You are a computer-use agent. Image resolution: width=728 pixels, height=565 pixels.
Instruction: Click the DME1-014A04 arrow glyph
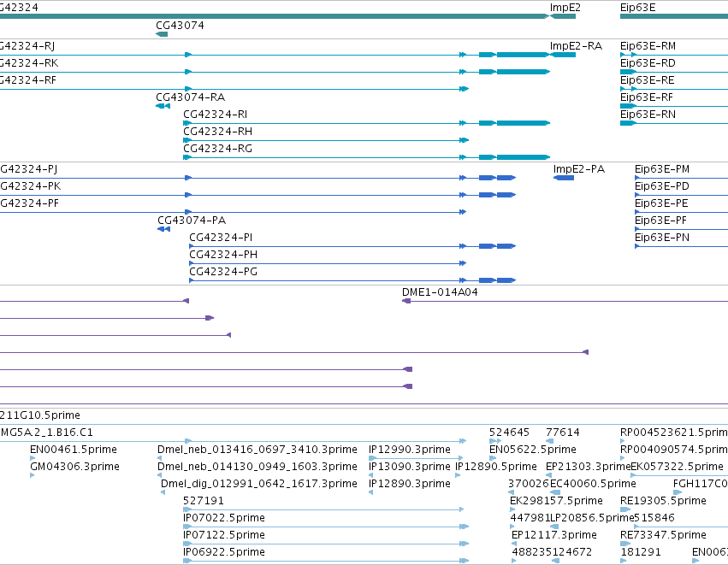(406, 301)
